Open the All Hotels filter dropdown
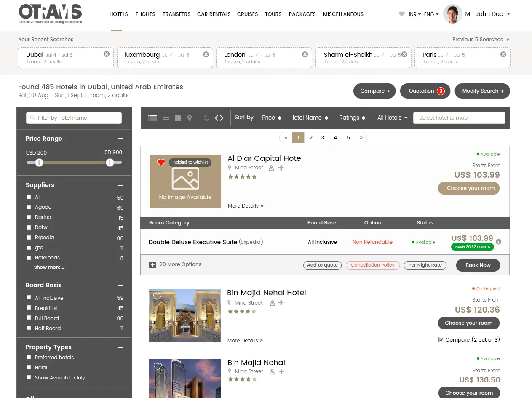The height and width of the screenshot is (398, 532). [392, 118]
